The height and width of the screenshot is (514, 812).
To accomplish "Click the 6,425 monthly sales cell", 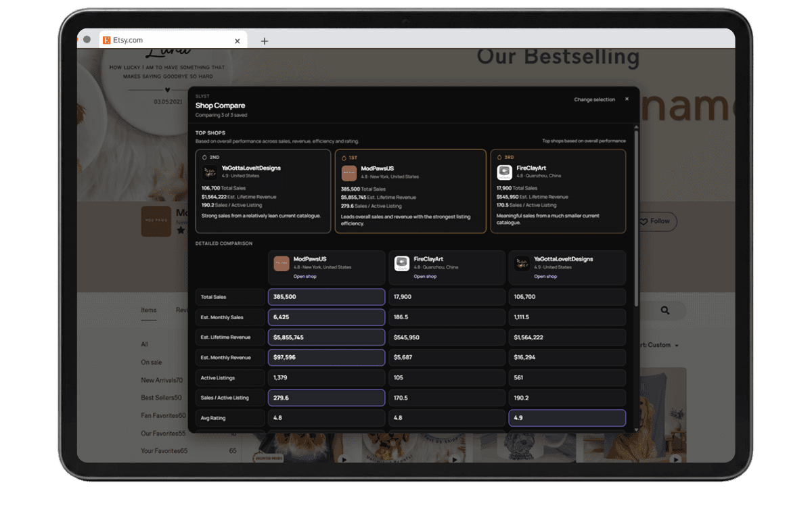I will coord(327,317).
